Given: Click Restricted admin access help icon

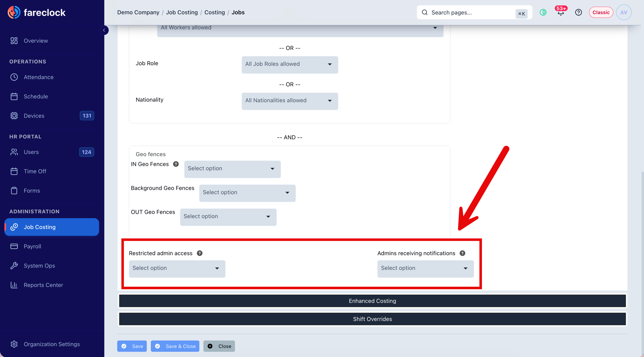Looking at the screenshot, I should (x=200, y=253).
